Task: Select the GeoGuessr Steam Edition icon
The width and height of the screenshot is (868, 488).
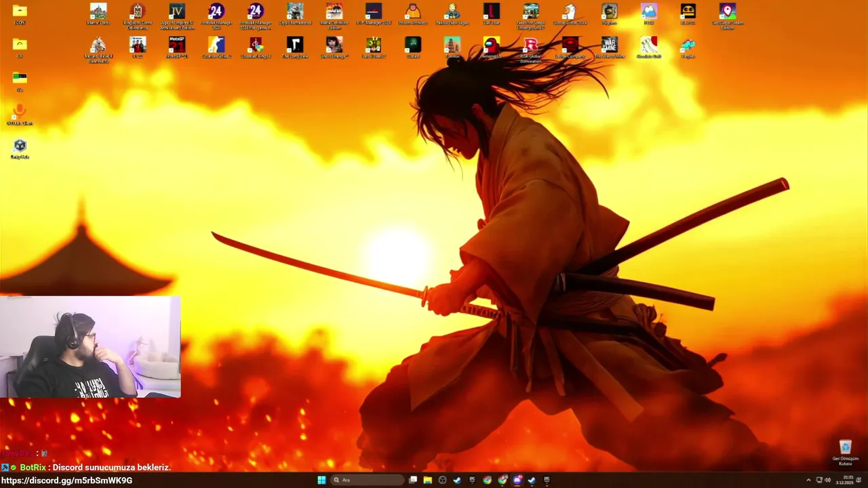Action: coord(728,16)
